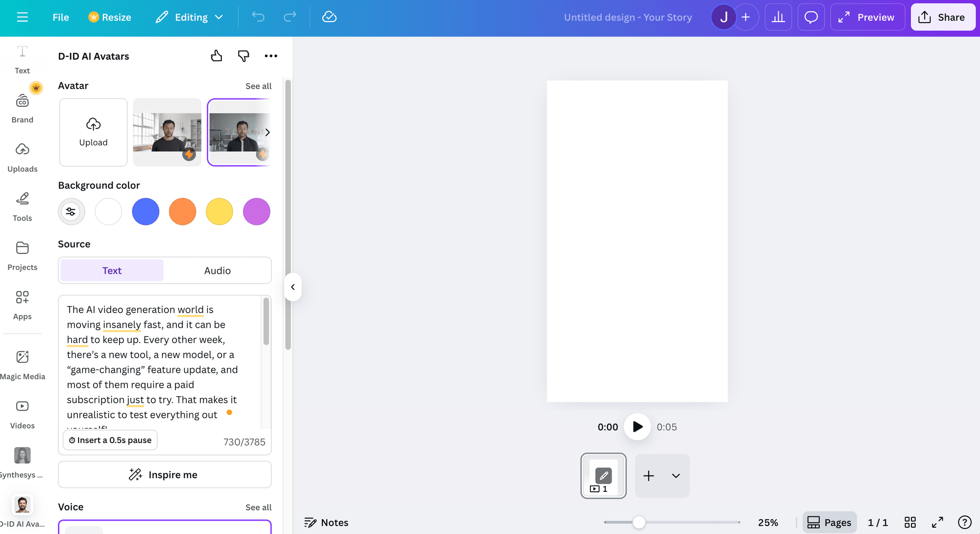Collapse the D-ID AI Avatars panel
Image resolution: width=980 pixels, height=534 pixels.
(x=293, y=287)
